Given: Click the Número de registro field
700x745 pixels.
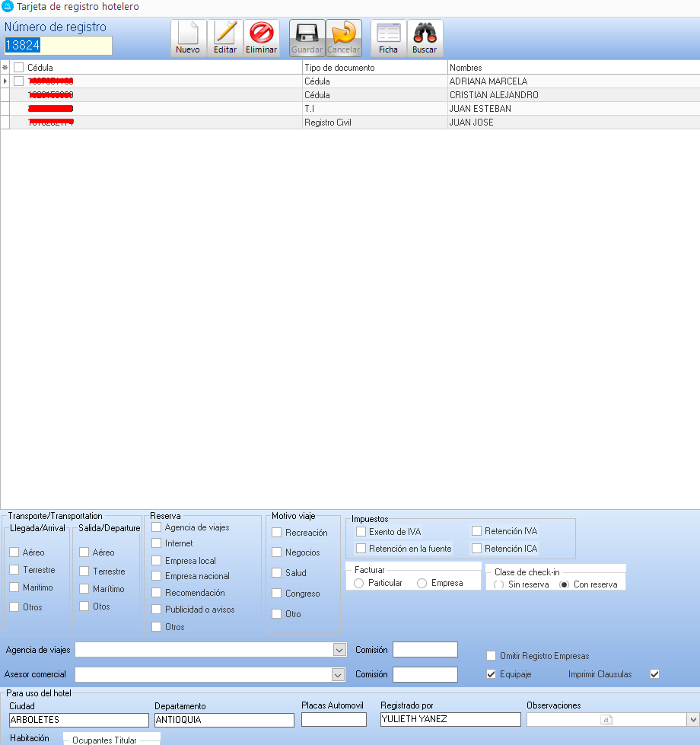Looking at the screenshot, I should point(58,46).
